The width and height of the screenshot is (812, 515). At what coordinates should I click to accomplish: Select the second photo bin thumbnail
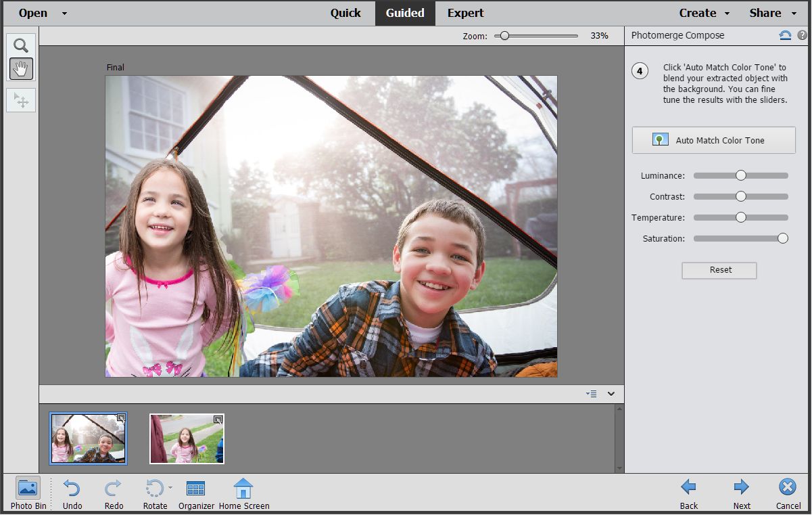point(187,439)
